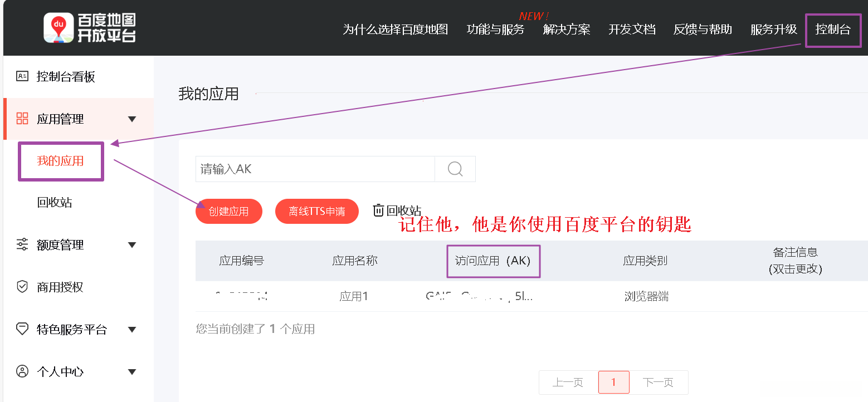Expand the 个人中心 arrow
This screenshot has height=402, width=868.
tap(132, 372)
